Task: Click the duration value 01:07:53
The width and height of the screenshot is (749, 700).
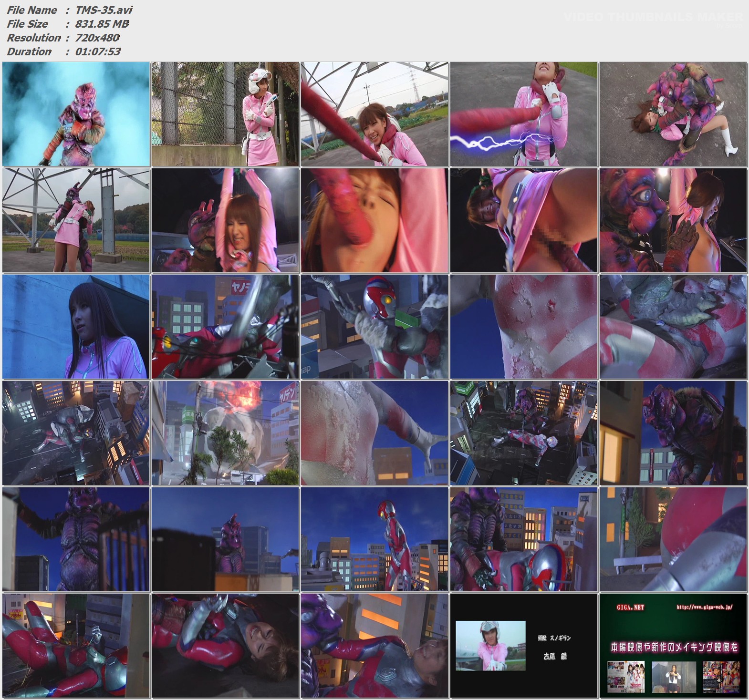Action: (98, 51)
